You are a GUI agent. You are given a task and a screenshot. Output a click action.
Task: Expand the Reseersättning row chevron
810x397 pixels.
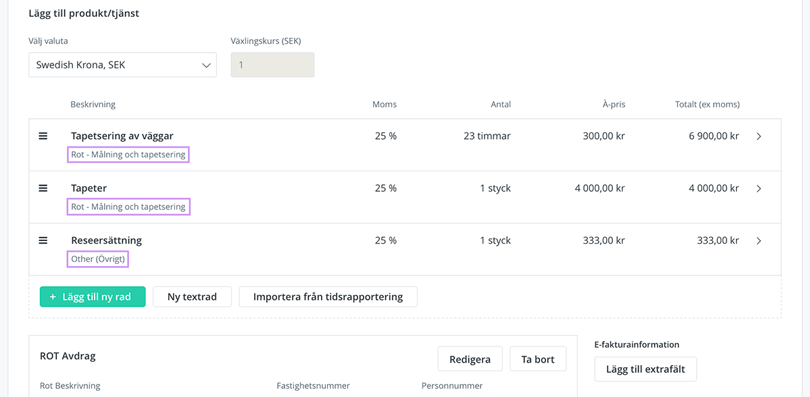[x=759, y=241]
